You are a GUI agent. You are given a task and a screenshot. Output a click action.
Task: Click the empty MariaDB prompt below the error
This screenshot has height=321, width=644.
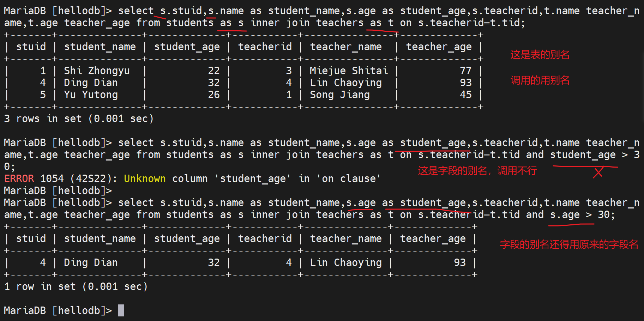tap(58, 190)
